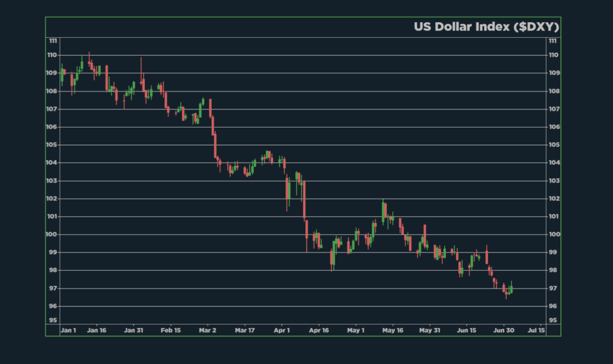
Task: Click the left axis value 101
Action: [x=53, y=217]
